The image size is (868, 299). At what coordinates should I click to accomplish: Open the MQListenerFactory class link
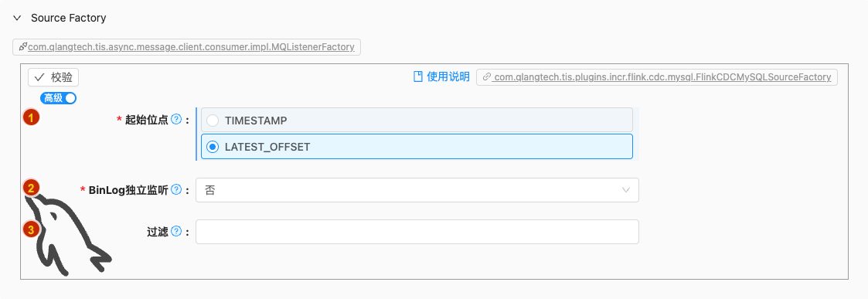tap(186, 47)
